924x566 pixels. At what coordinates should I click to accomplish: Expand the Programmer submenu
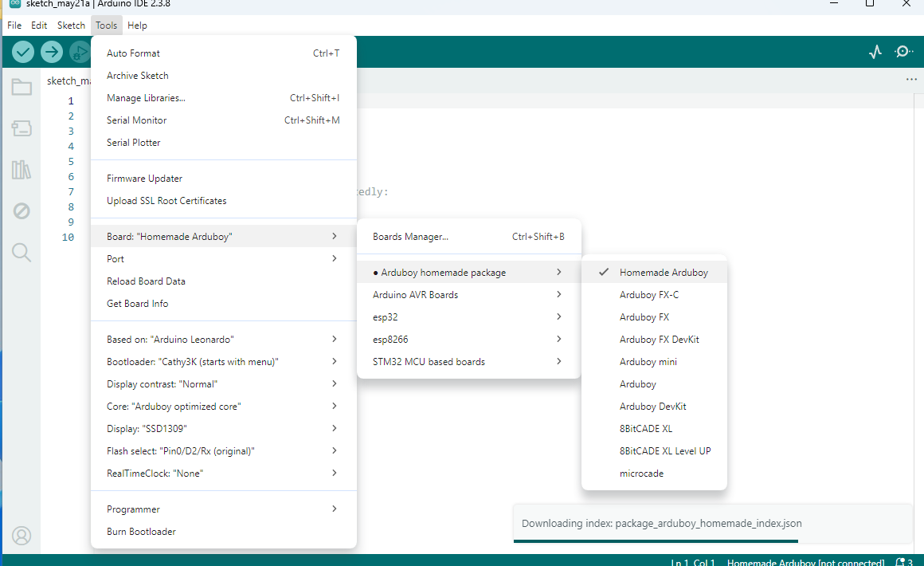pos(224,509)
